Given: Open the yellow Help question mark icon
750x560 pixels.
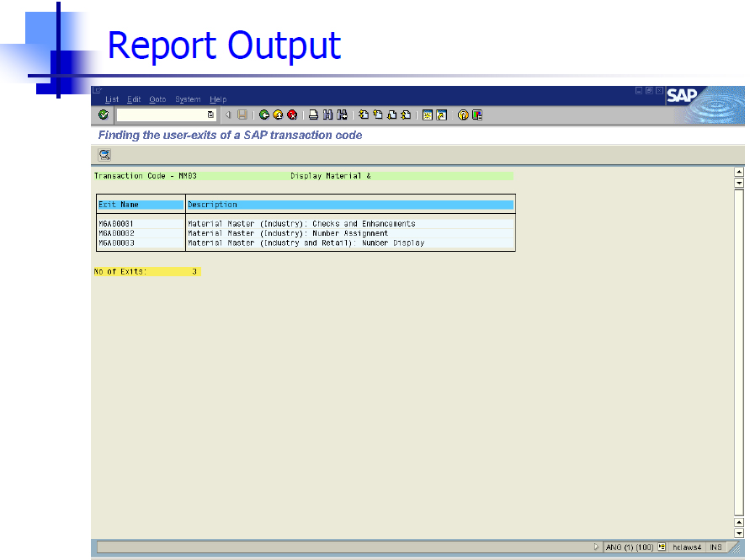Looking at the screenshot, I should [x=463, y=115].
